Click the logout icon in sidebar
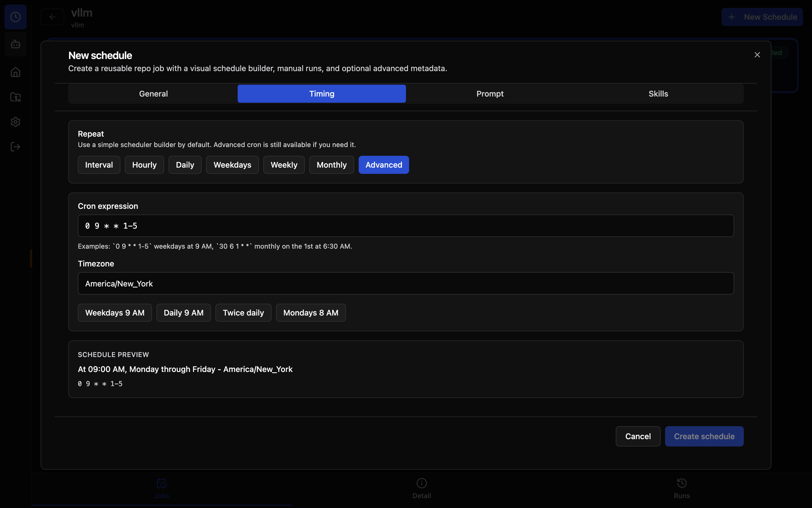The height and width of the screenshot is (508, 812). [x=16, y=147]
